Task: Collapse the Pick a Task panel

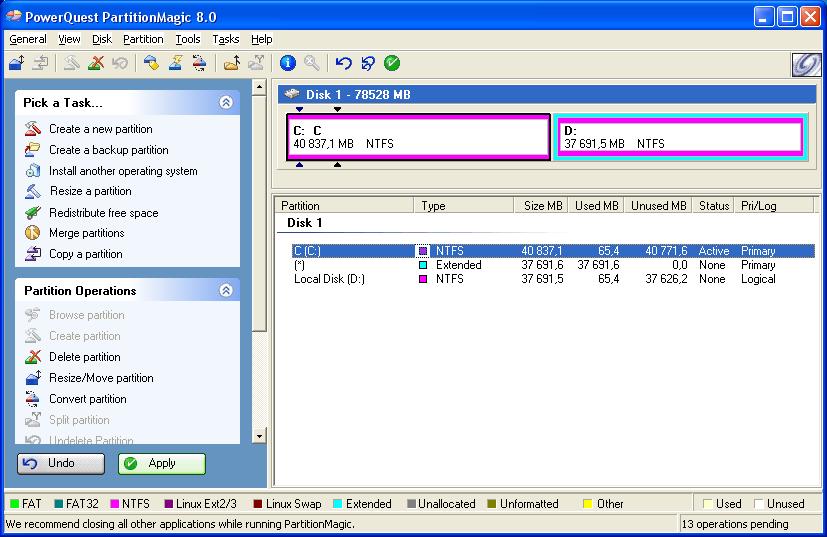Action: click(226, 102)
